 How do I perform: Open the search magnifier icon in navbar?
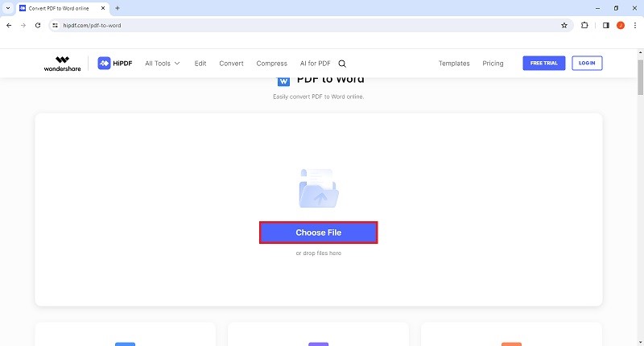click(x=342, y=64)
